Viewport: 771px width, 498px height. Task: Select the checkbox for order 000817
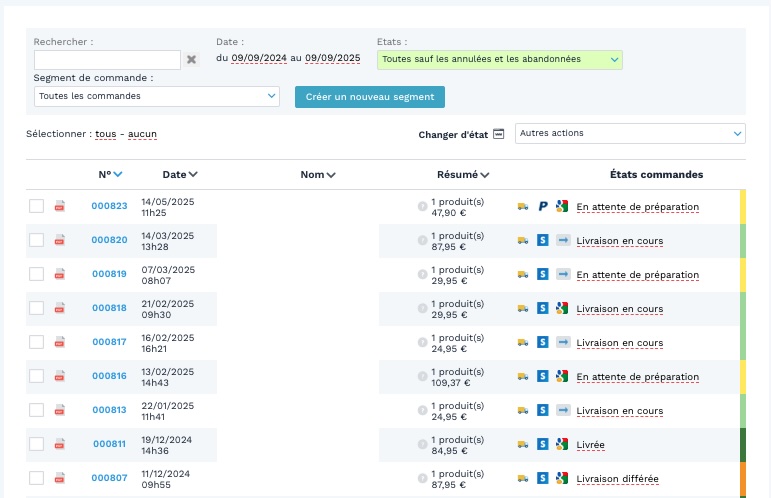tap(36, 342)
